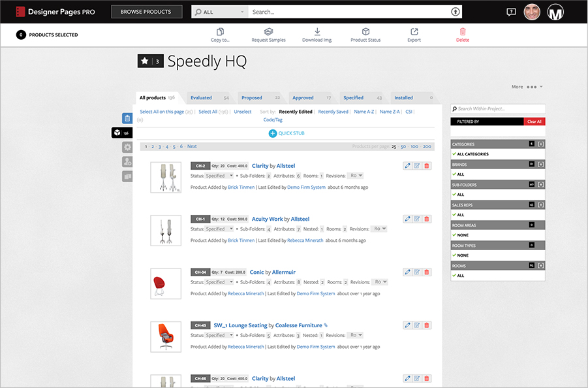The width and height of the screenshot is (588, 388).
Task: Click the note edit icon for CH-2 Clarity
Action: coord(417,165)
